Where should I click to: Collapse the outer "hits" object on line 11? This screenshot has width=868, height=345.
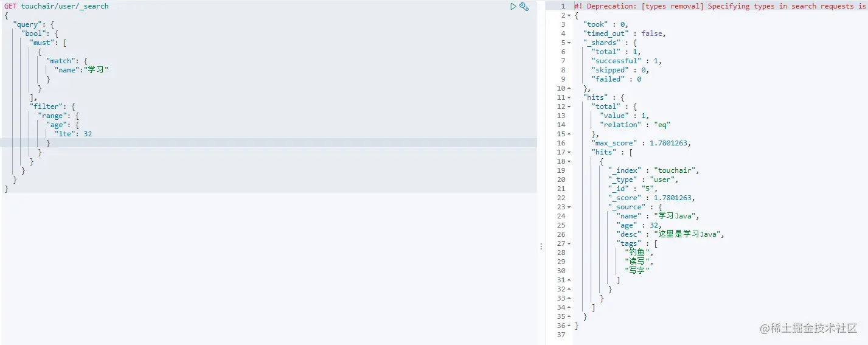pos(569,97)
